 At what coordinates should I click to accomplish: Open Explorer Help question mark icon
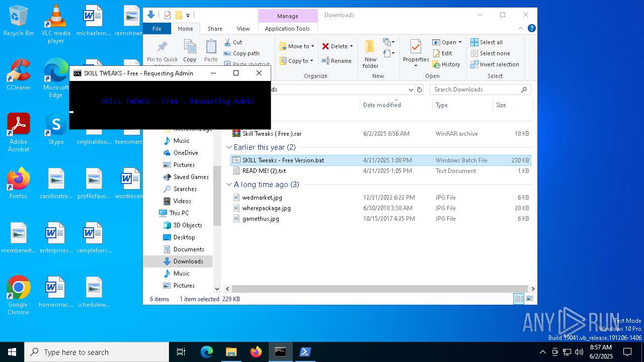(x=531, y=29)
